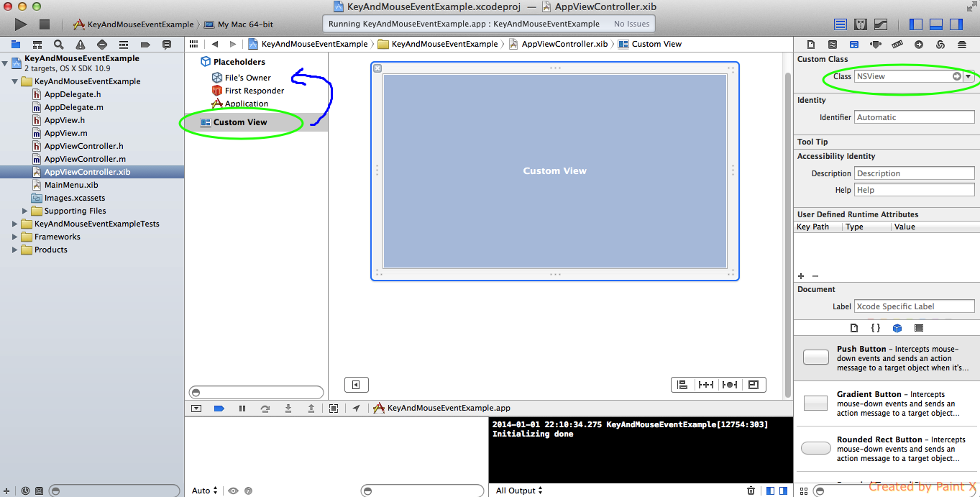Show the Project navigator folder icon
Viewport: 980px width, 497px height.
[15, 45]
